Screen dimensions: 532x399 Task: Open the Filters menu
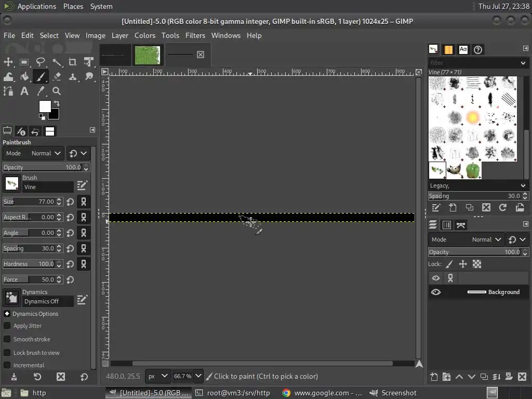195,35
